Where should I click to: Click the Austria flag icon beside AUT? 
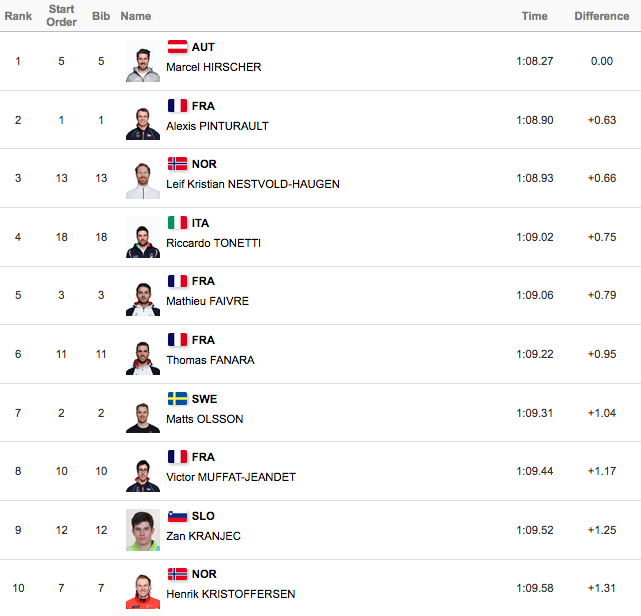(x=177, y=47)
